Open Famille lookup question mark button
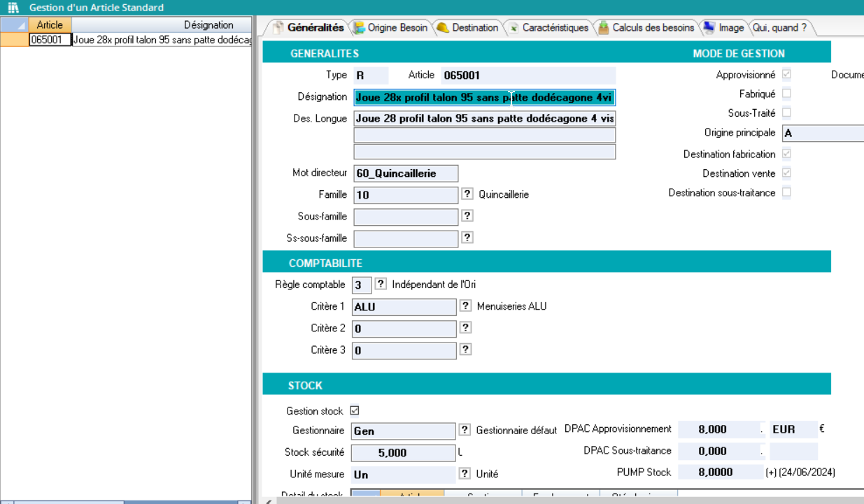This screenshot has height=504, width=864. click(467, 194)
